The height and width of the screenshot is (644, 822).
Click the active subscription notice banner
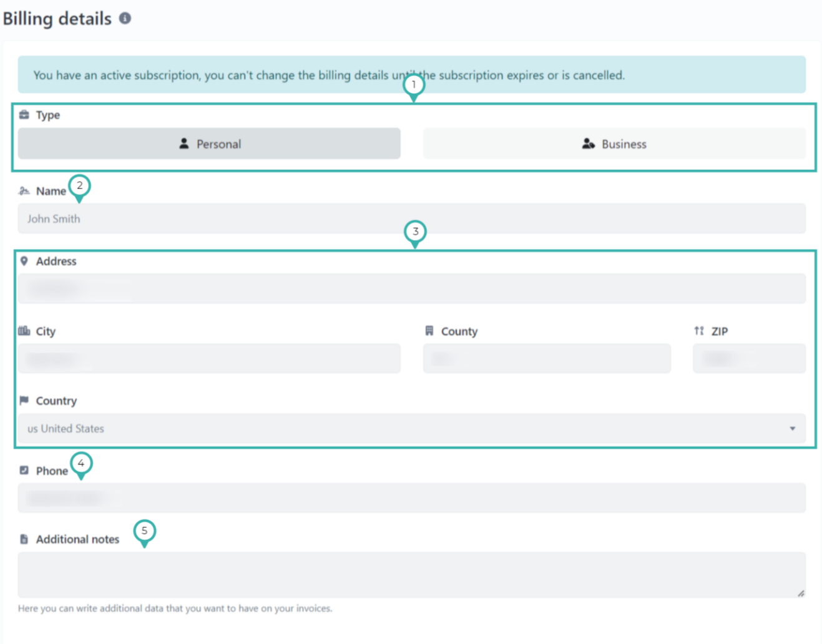point(412,75)
